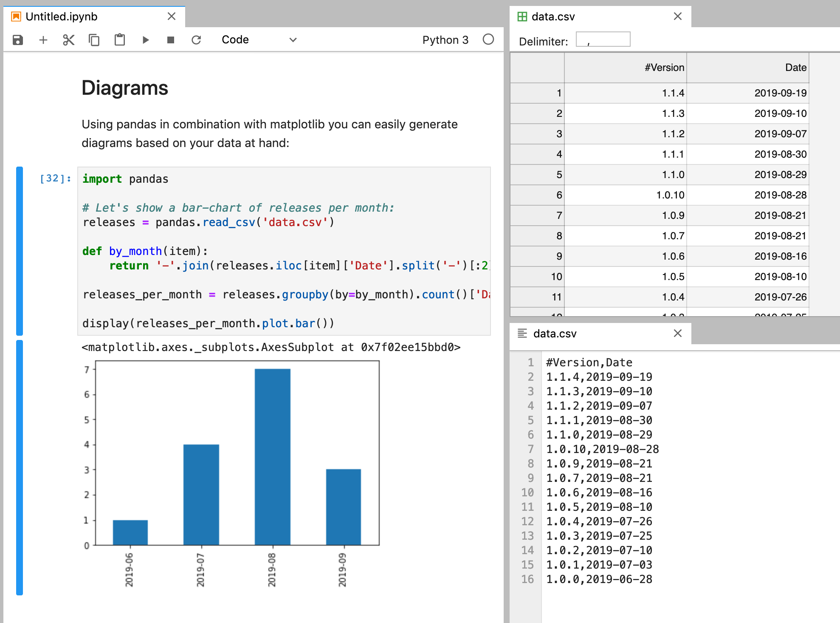Restart the kernel with the circular arrow icon
840x623 pixels.
196,40
